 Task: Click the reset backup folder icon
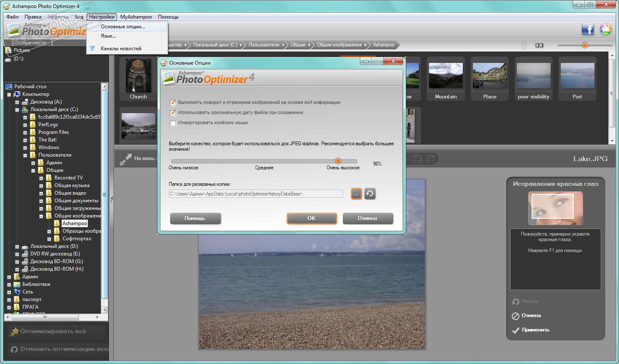(370, 193)
